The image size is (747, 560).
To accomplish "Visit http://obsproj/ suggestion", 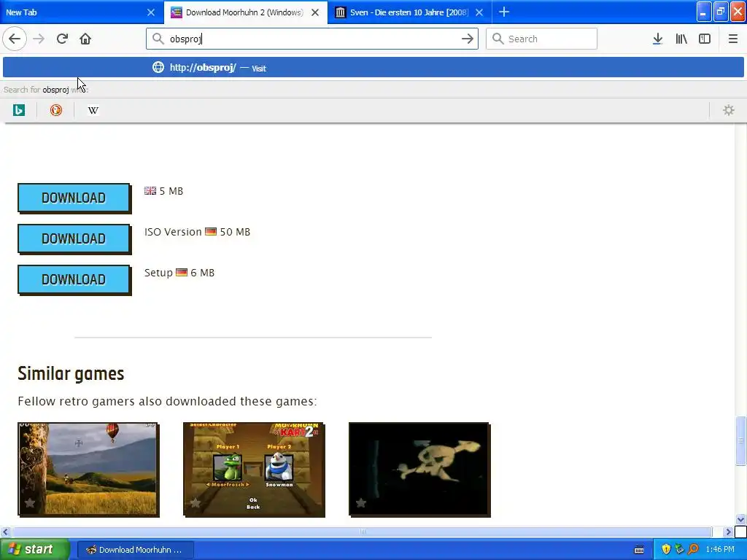I will coord(373,67).
